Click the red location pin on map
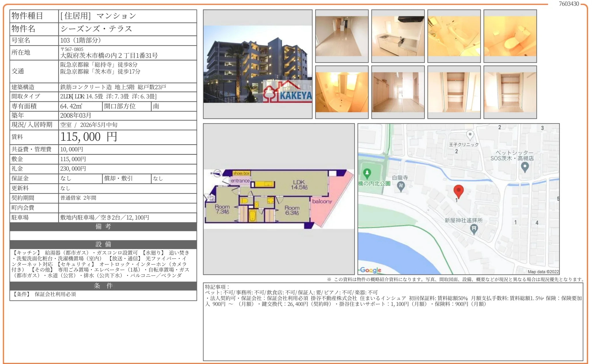This screenshot has width=592, height=364. coord(458,191)
